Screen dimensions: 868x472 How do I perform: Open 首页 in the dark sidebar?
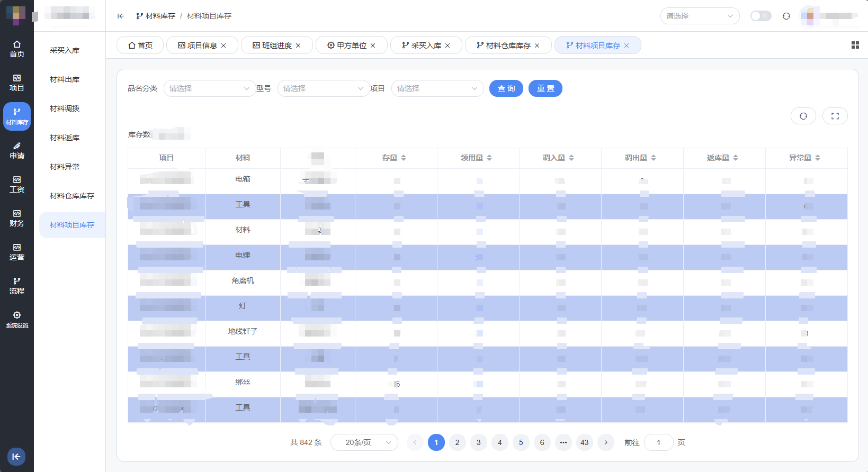tap(17, 49)
